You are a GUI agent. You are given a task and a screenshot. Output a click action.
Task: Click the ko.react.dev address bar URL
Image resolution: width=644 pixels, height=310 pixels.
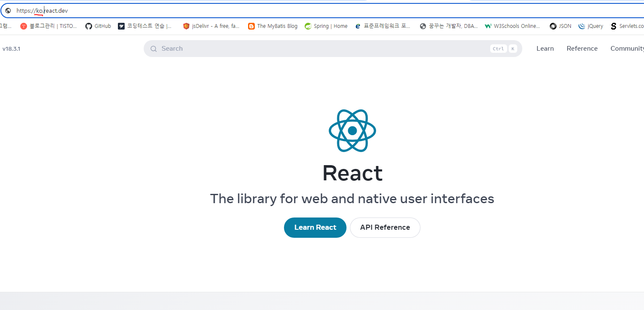(x=42, y=11)
